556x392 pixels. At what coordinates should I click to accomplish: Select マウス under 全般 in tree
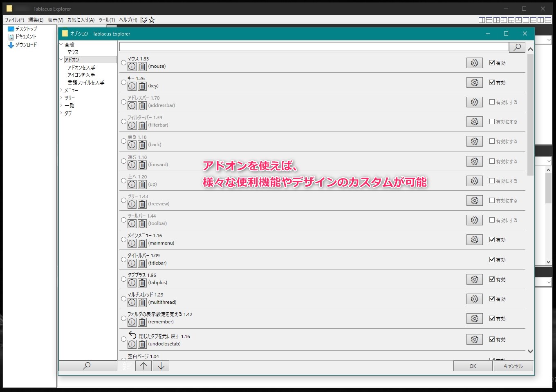pyautogui.click(x=73, y=52)
